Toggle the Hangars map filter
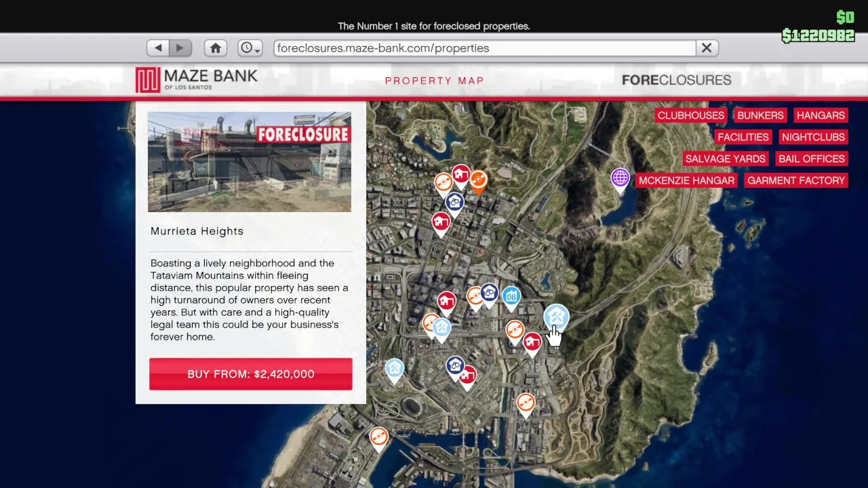Image resolution: width=868 pixels, height=488 pixels. [x=821, y=115]
